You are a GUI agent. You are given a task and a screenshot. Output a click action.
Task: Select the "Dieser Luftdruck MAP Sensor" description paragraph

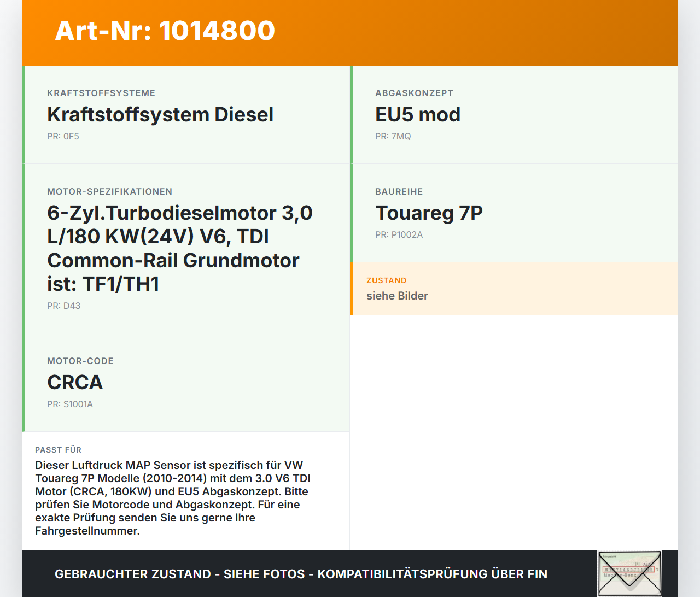[x=173, y=498]
